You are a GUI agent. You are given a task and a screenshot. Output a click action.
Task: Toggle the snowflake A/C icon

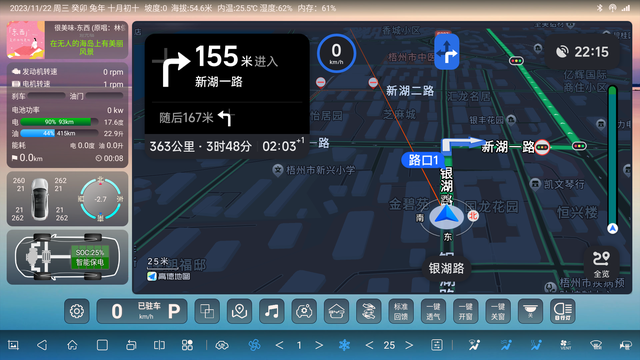point(344,345)
